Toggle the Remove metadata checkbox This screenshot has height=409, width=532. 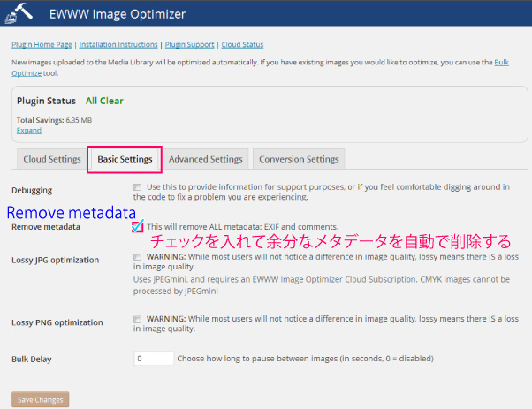pyautogui.click(x=137, y=227)
